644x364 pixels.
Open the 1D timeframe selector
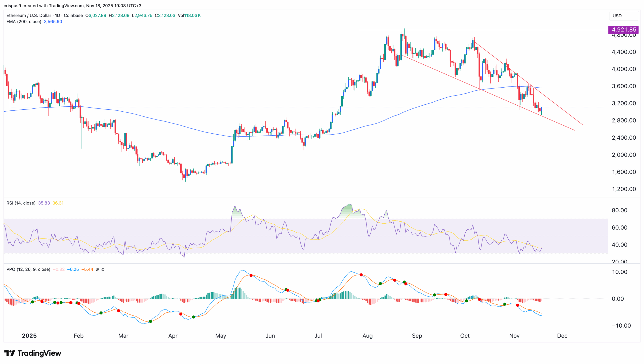57,15
